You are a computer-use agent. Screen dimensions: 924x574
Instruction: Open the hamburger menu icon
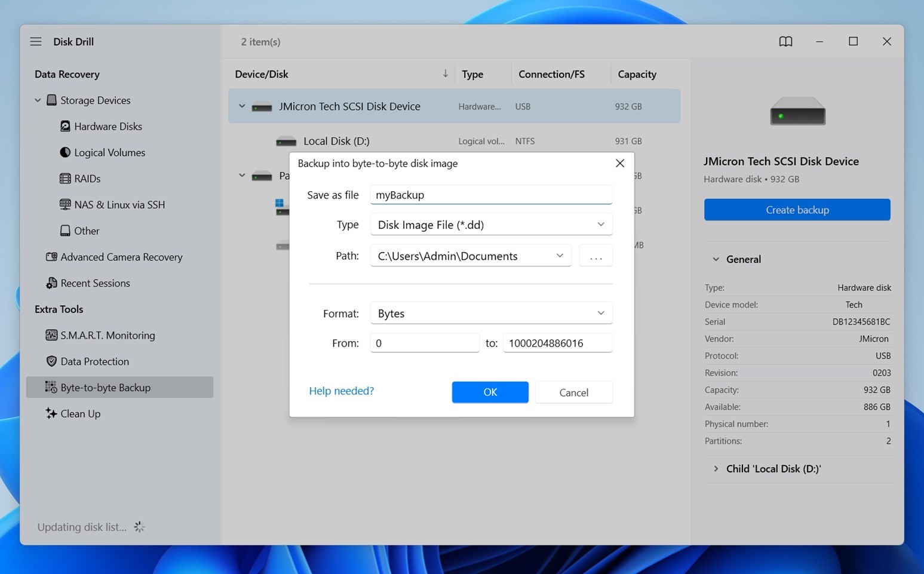(36, 42)
